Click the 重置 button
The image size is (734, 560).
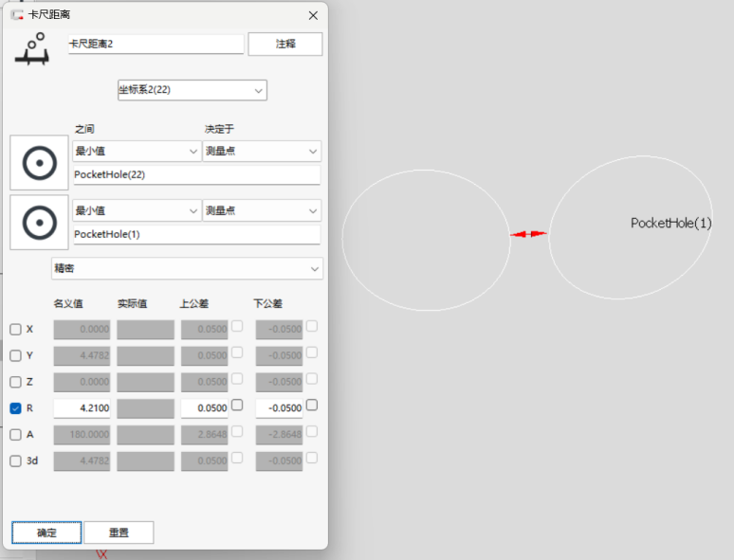click(119, 533)
